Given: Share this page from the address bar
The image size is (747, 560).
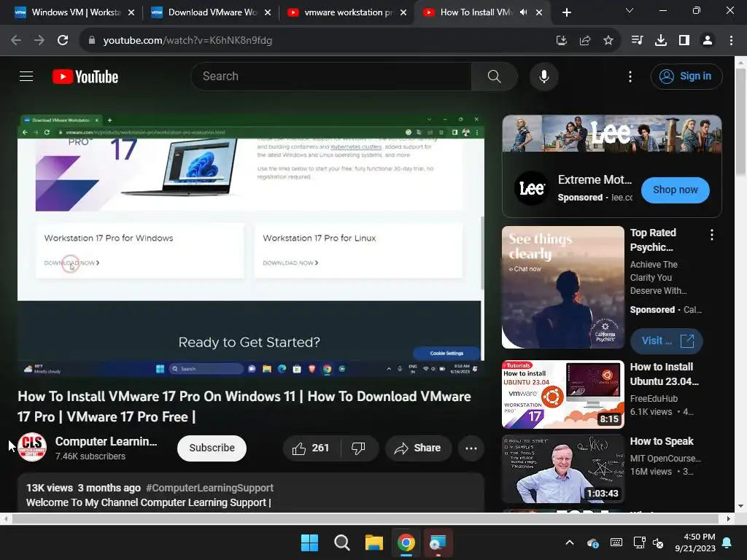Looking at the screenshot, I should [585, 41].
